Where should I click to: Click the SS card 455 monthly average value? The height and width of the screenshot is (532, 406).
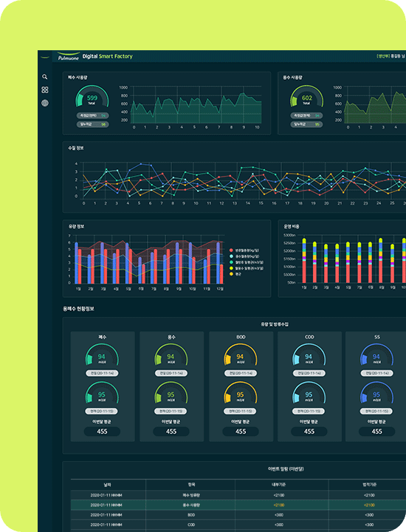[x=377, y=432]
